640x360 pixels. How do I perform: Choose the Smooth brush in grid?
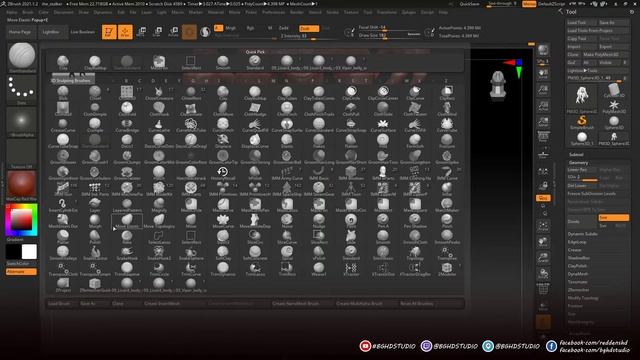coord(383,237)
